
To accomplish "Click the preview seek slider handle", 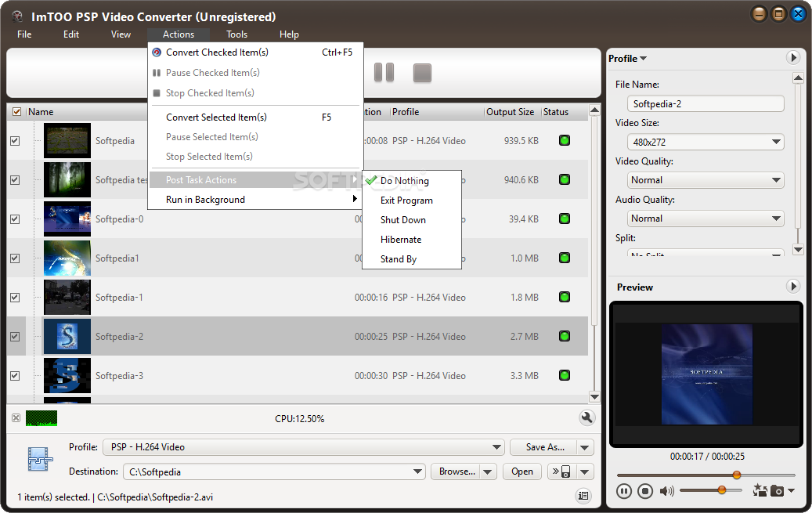I will pos(736,475).
